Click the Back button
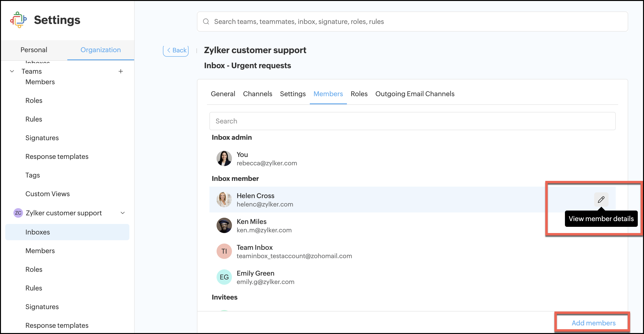Screen dimensions: 644x334 (x=176, y=50)
